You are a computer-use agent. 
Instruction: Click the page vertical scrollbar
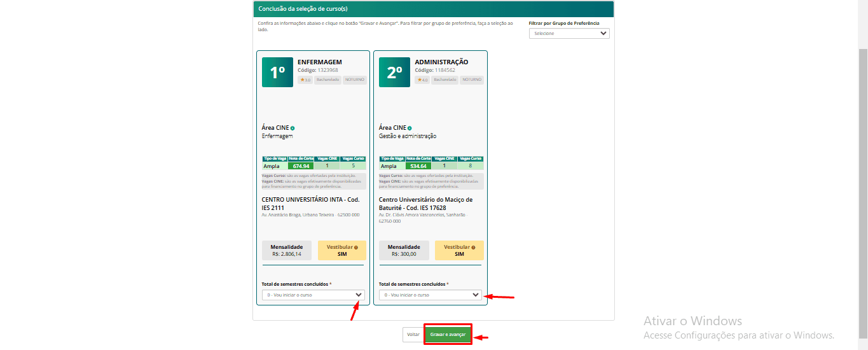point(863,191)
